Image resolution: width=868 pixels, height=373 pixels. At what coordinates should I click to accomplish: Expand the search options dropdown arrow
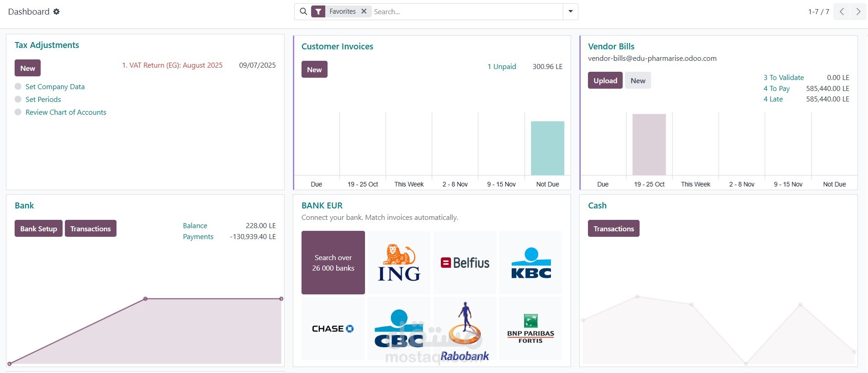(x=571, y=11)
